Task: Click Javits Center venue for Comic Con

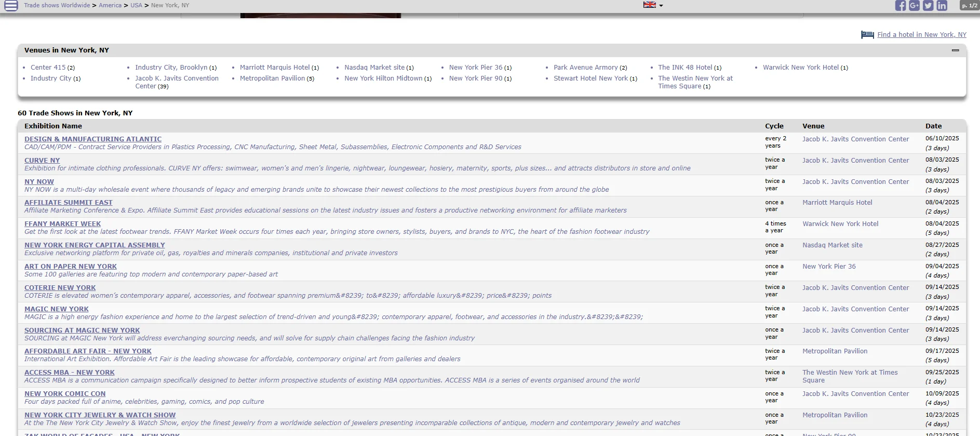Action: (856, 394)
